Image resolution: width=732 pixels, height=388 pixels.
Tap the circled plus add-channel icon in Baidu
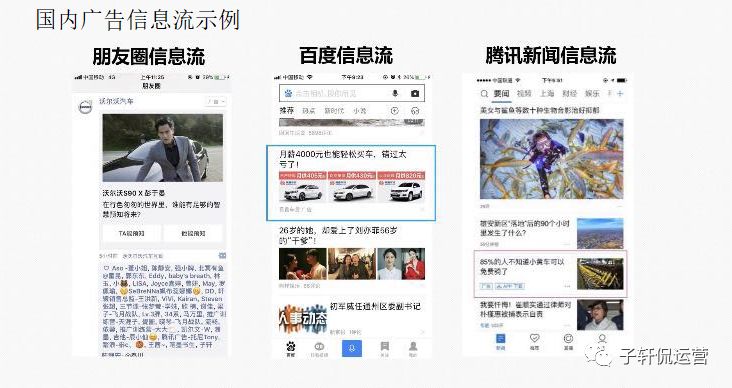click(x=395, y=111)
